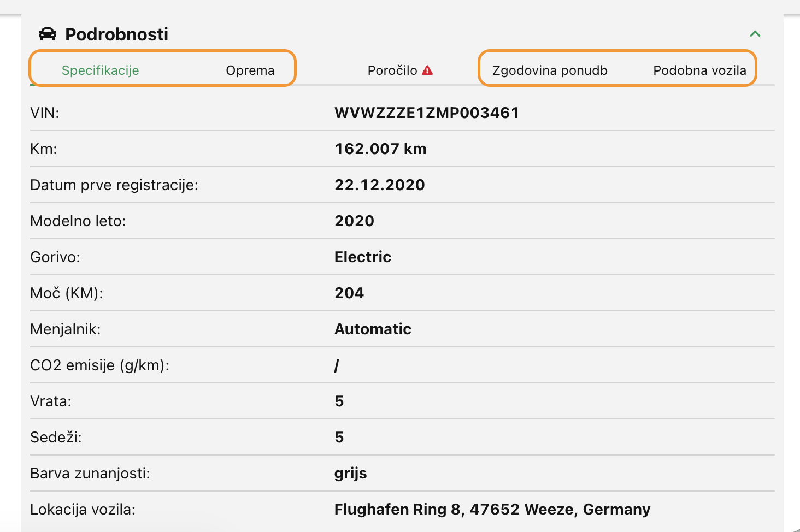Viewport: 800px width, 532px height.
Task: Click the Automatic transmission value
Action: click(x=373, y=329)
